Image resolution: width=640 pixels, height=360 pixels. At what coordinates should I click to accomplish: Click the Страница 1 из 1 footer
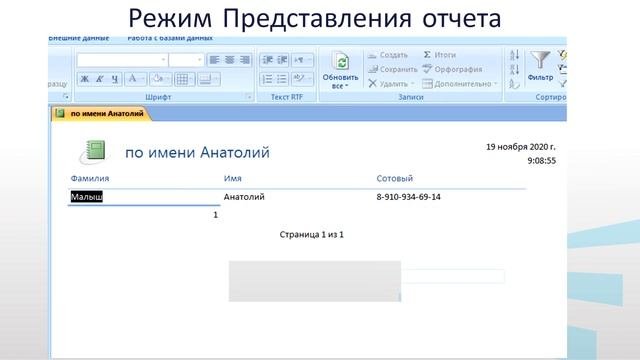click(x=311, y=235)
